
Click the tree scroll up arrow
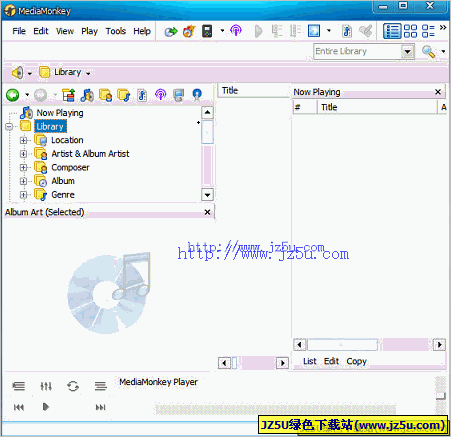pos(207,112)
